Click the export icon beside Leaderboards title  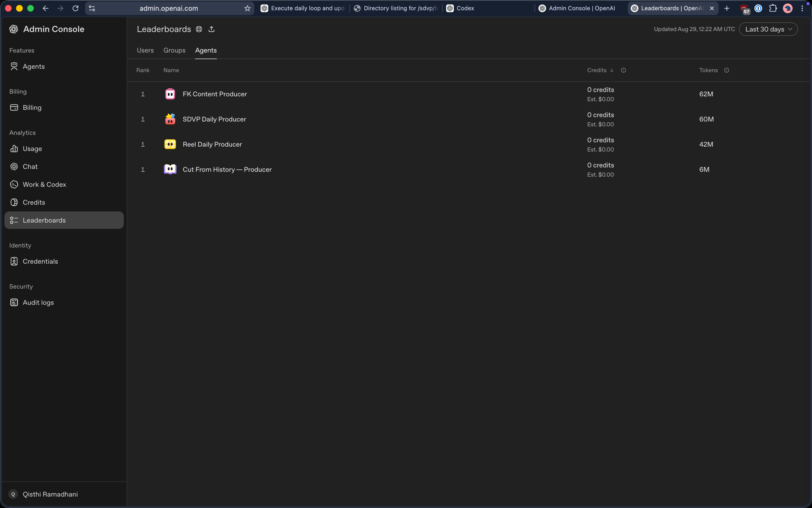tap(212, 29)
